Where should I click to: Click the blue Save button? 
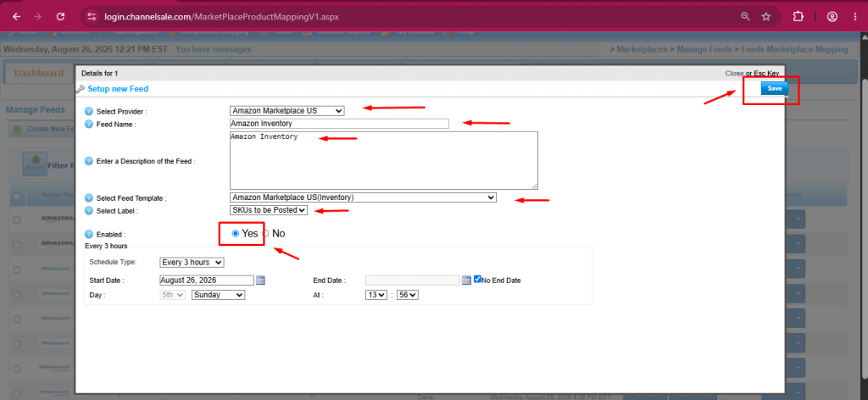click(774, 88)
